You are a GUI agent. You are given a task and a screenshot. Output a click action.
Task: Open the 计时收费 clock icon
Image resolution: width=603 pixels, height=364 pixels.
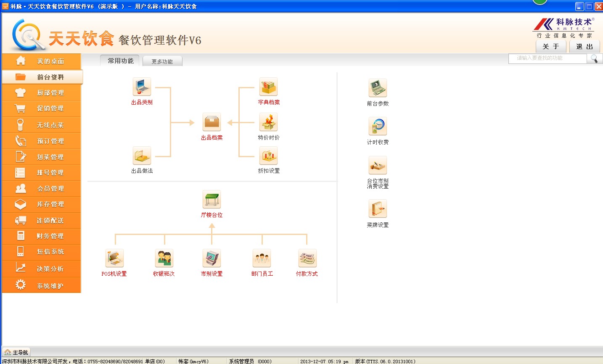pyautogui.click(x=378, y=127)
